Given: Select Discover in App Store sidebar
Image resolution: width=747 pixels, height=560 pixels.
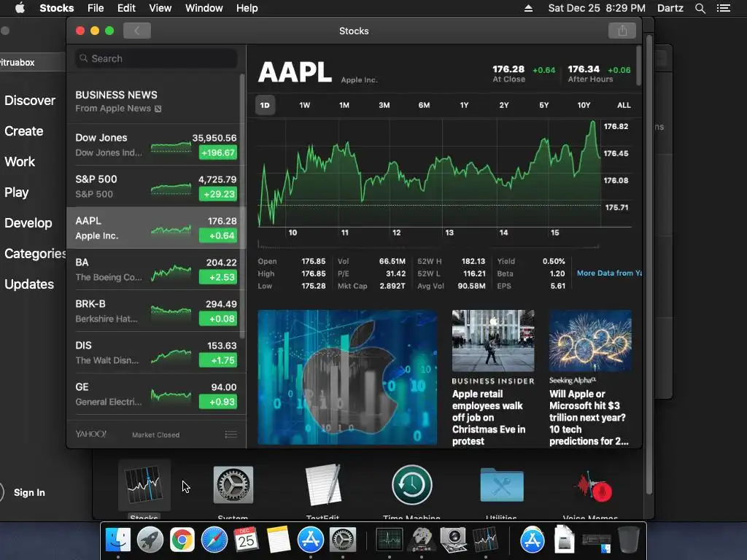Looking at the screenshot, I should [x=29, y=101].
